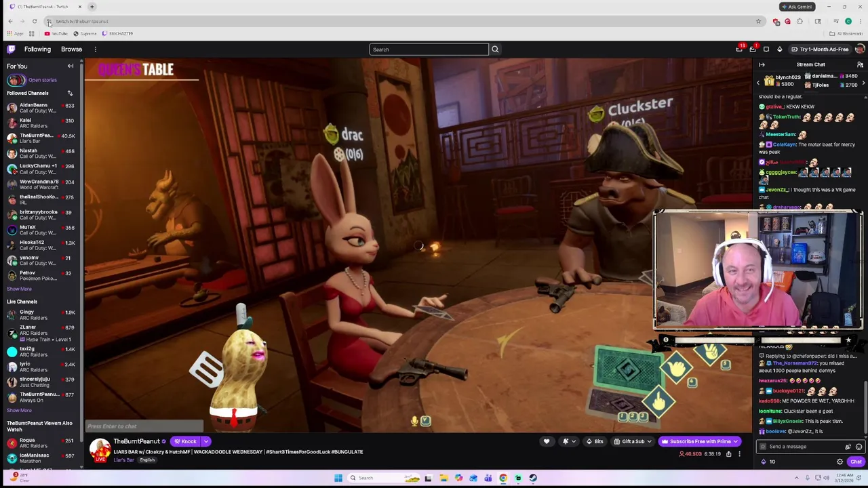
Task: Click the magnifier search button
Action: click(x=495, y=49)
